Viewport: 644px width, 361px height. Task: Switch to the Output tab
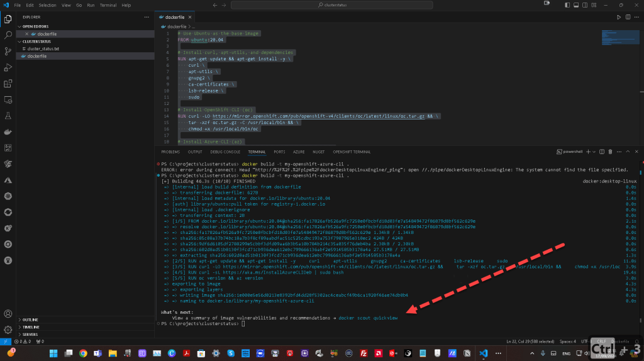point(195,152)
